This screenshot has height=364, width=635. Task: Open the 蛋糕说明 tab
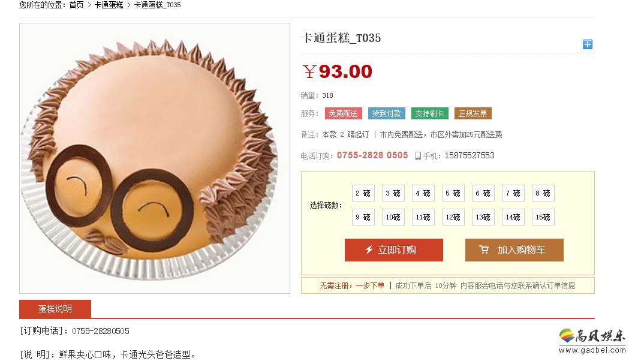point(55,309)
